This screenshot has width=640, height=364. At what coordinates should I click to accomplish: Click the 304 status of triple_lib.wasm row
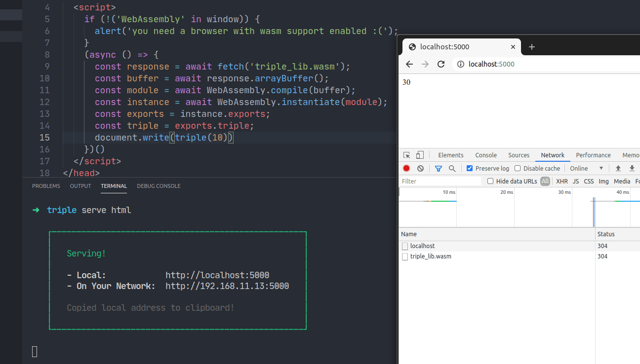(602, 256)
